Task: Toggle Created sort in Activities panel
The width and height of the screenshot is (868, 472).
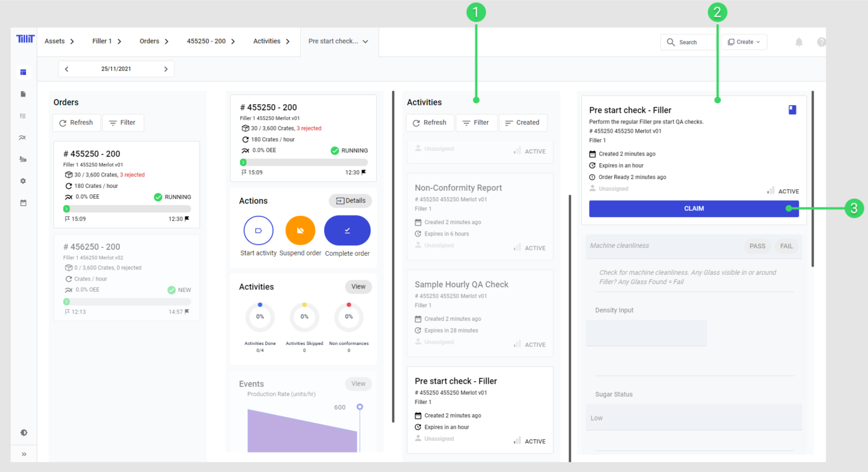Action: (x=523, y=123)
